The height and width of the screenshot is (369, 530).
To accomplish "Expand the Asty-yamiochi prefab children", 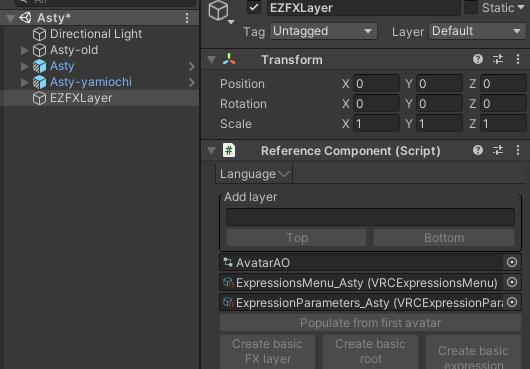I will pyautogui.click(x=24, y=82).
